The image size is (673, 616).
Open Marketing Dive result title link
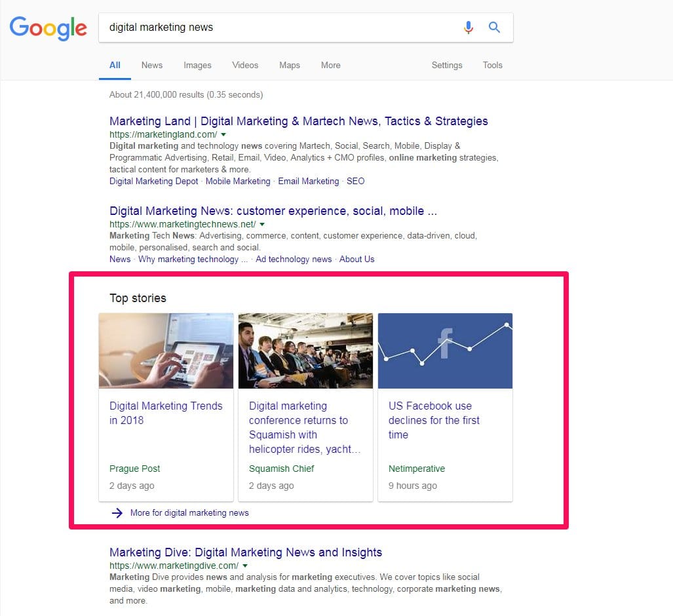point(246,552)
